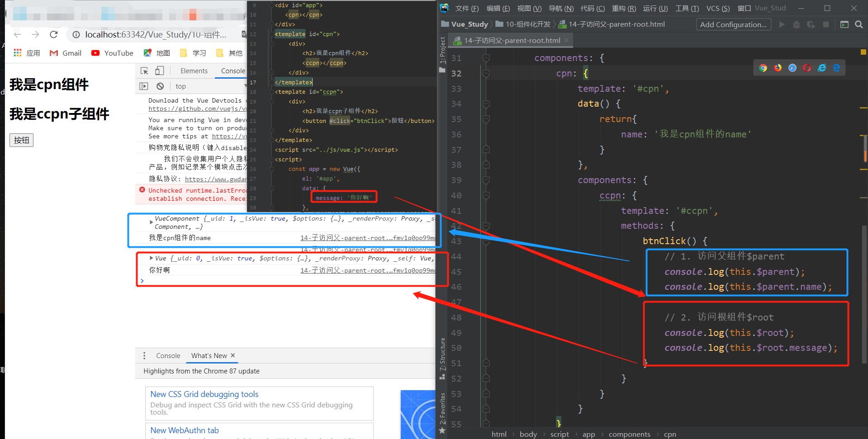The height and width of the screenshot is (439, 868).
Task: Click the project window icon beside the search magnifier
Action: click(x=844, y=24)
